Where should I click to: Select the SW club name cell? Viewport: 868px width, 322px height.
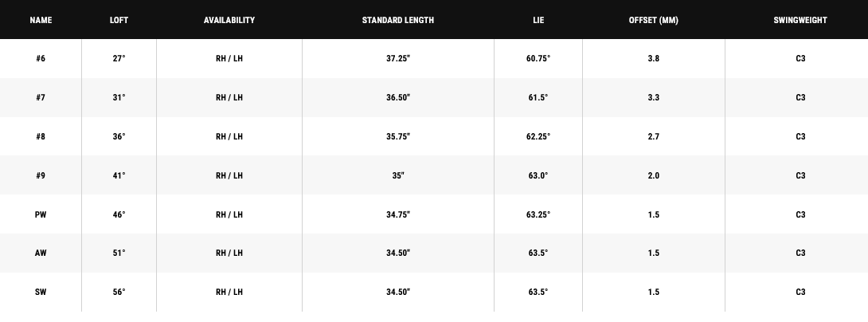coord(41,292)
